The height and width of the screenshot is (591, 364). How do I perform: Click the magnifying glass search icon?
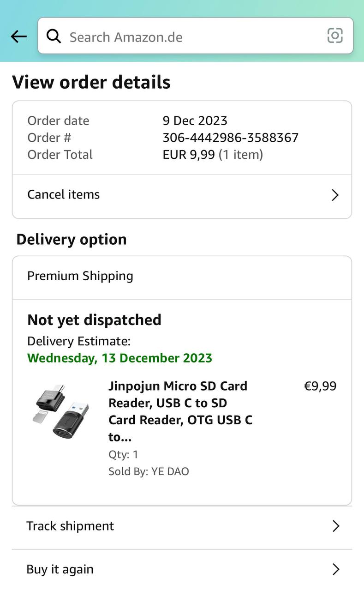coord(54,36)
